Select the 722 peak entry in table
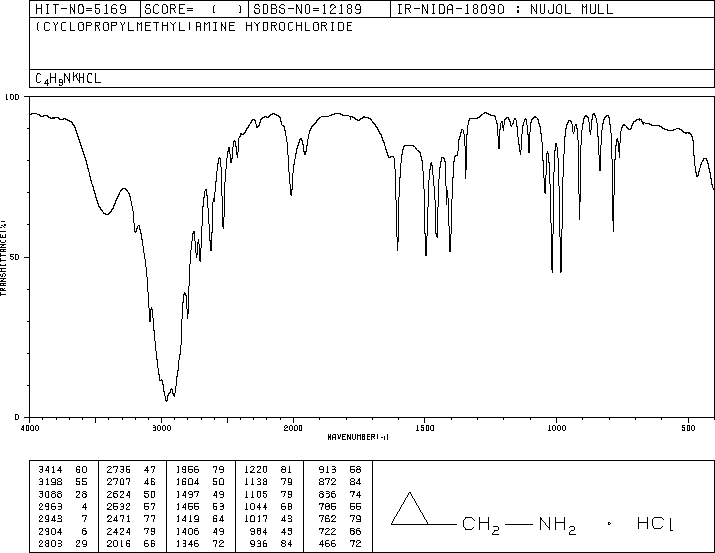Screen dimensions: 715x553 [340, 532]
